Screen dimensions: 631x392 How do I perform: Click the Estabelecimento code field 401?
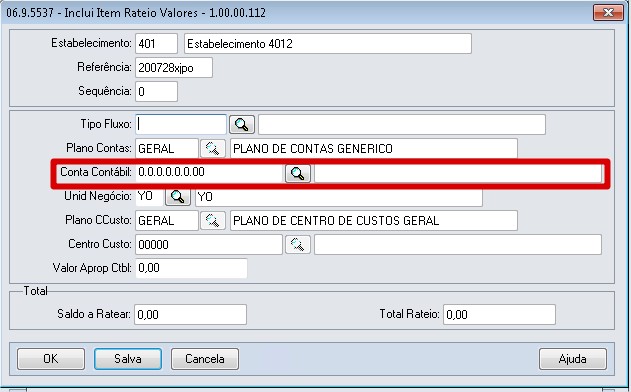(156, 43)
